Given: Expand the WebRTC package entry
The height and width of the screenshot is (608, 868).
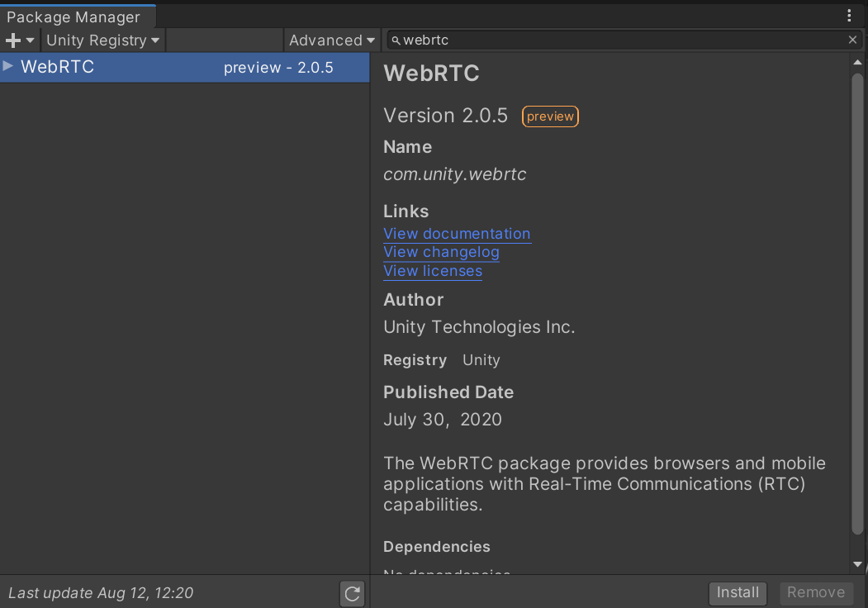Looking at the screenshot, I should tap(8, 67).
